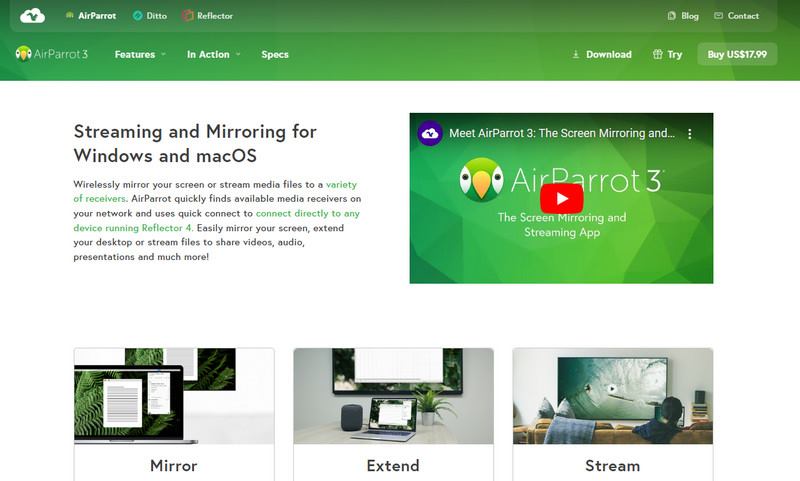Play the AirParrot 3 YouTube video
This screenshot has height=481, width=800.
561,198
